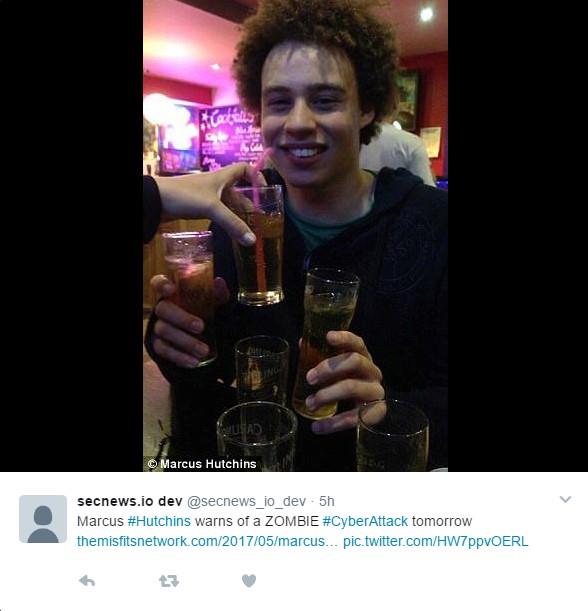The height and width of the screenshot is (611, 588).
Task: Click the word tomorrow ending the tweet text
Action: [x=442, y=521]
